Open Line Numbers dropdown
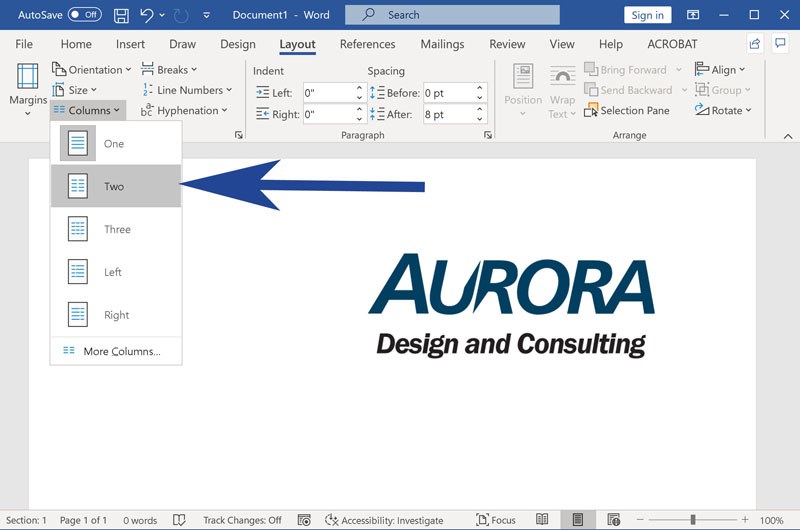This screenshot has width=800, height=530. pyautogui.click(x=187, y=90)
